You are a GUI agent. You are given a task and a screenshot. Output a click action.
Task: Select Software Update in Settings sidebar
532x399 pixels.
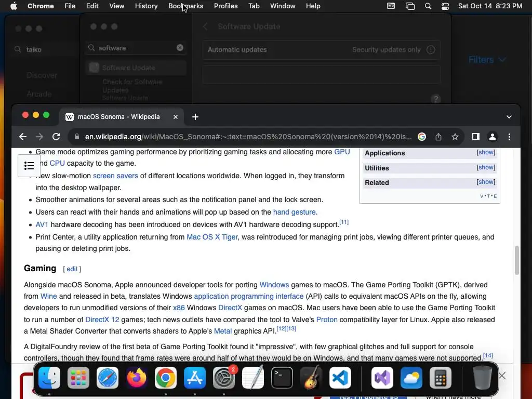[136, 68]
